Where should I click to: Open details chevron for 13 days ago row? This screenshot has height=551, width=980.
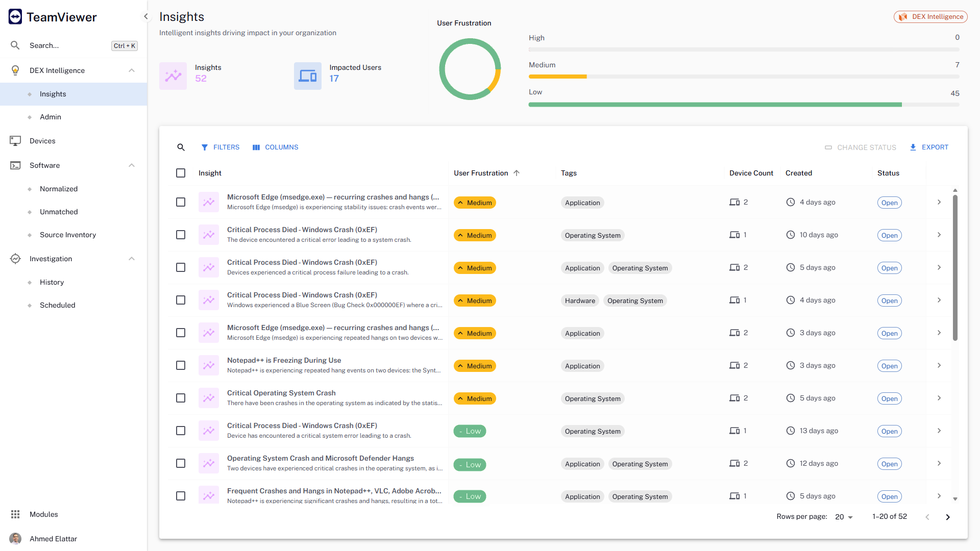pyautogui.click(x=939, y=431)
